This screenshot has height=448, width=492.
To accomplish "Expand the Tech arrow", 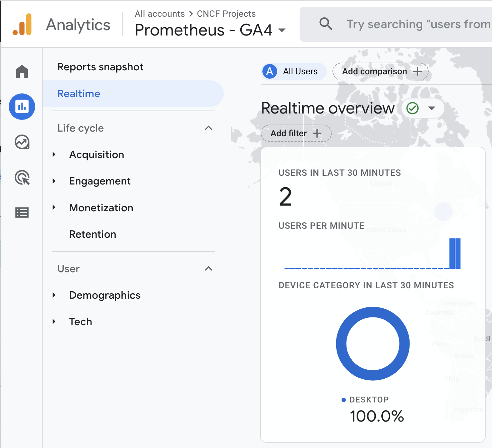I will tap(54, 322).
